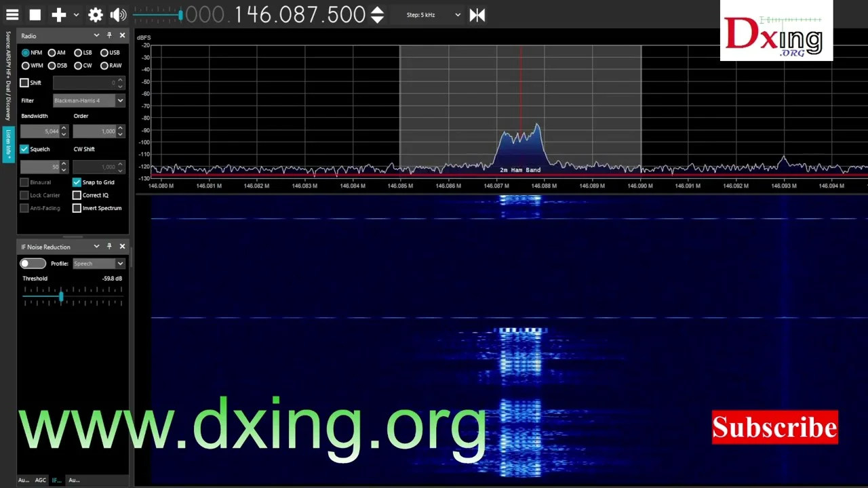The width and height of the screenshot is (868, 488).
Task: Turn on the IF Noise Reduction switch
Action: click(x=33, y=264)
